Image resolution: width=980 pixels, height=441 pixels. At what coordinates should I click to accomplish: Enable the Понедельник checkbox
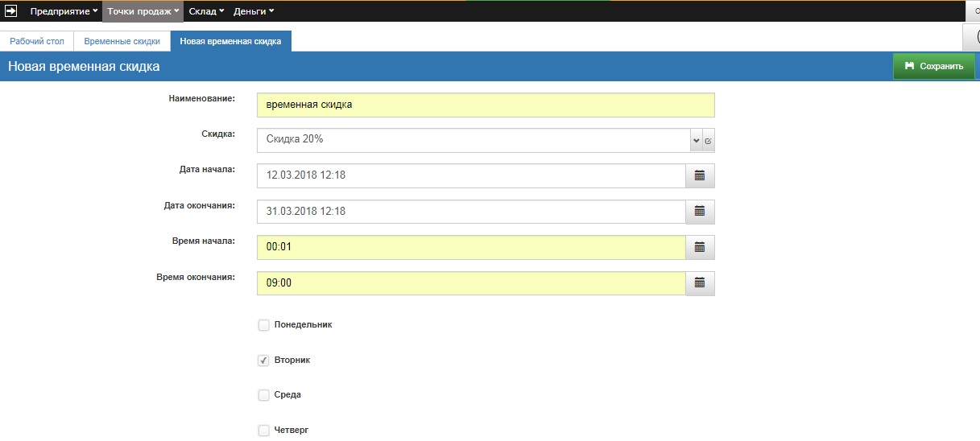coord(263,325)
